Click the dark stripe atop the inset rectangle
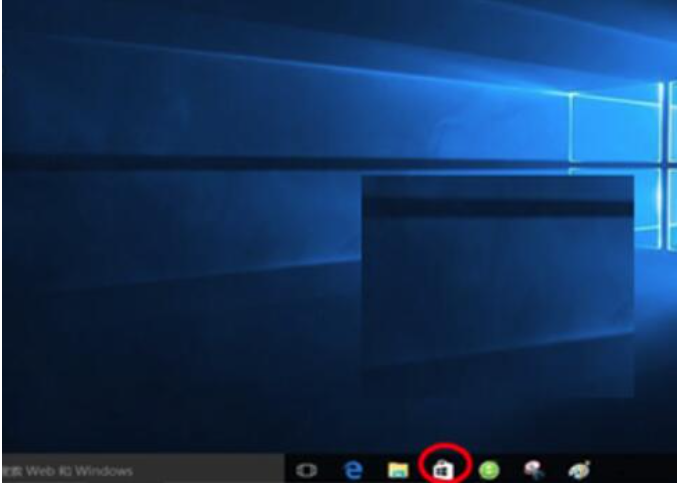Image resolution: width=677 pixels, height=488 pixels. click(497, 207)
